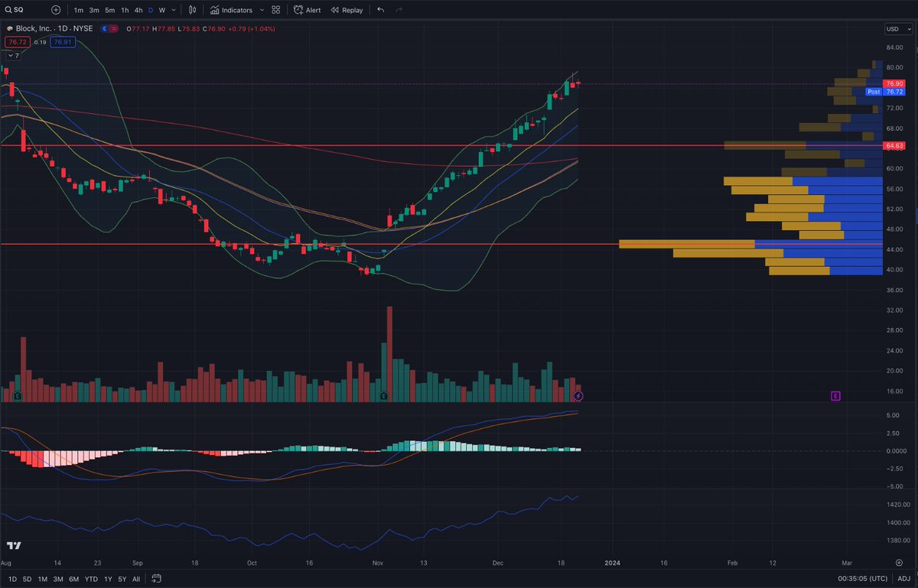This screenshot has height=588, width=918.
Task: Click the earnings E marker in August
Action: 17,396
